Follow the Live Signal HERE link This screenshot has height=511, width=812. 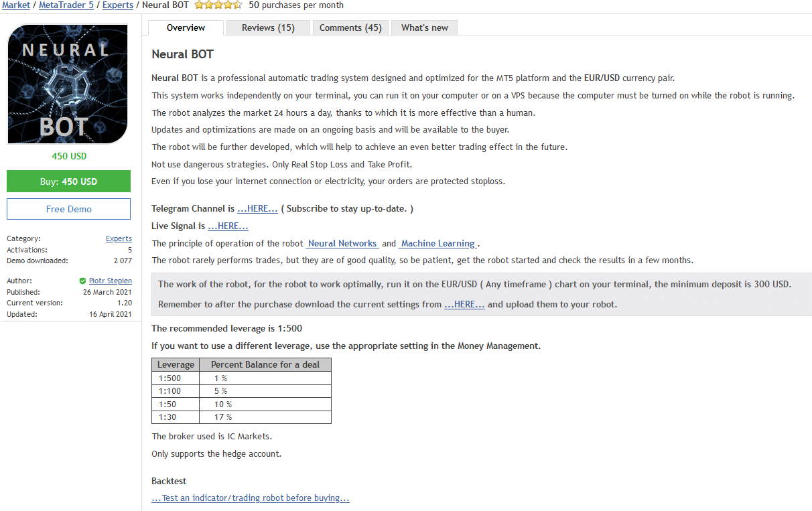pos(228,226)
